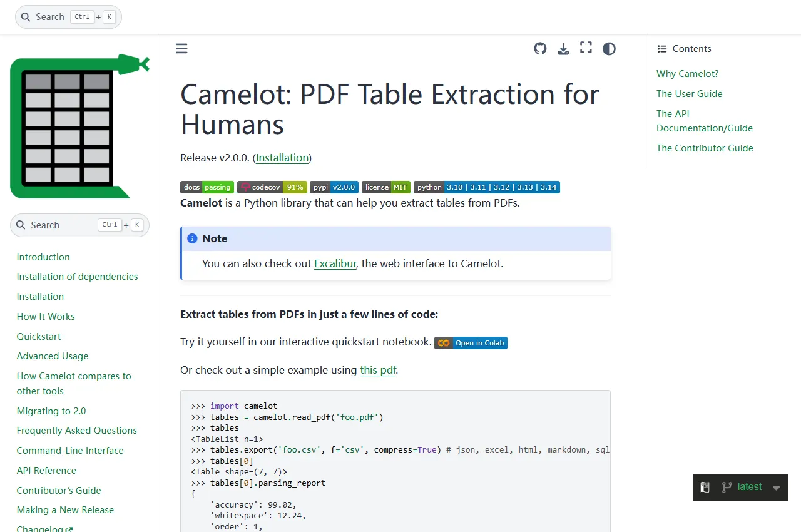Click the Open in Colab badge
This screenshot has height=532, width=801.
[471, 343]
